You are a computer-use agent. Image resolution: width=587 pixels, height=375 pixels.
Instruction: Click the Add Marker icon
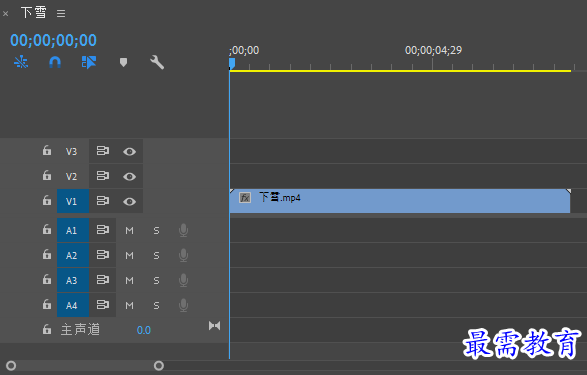tap(123, 62)
